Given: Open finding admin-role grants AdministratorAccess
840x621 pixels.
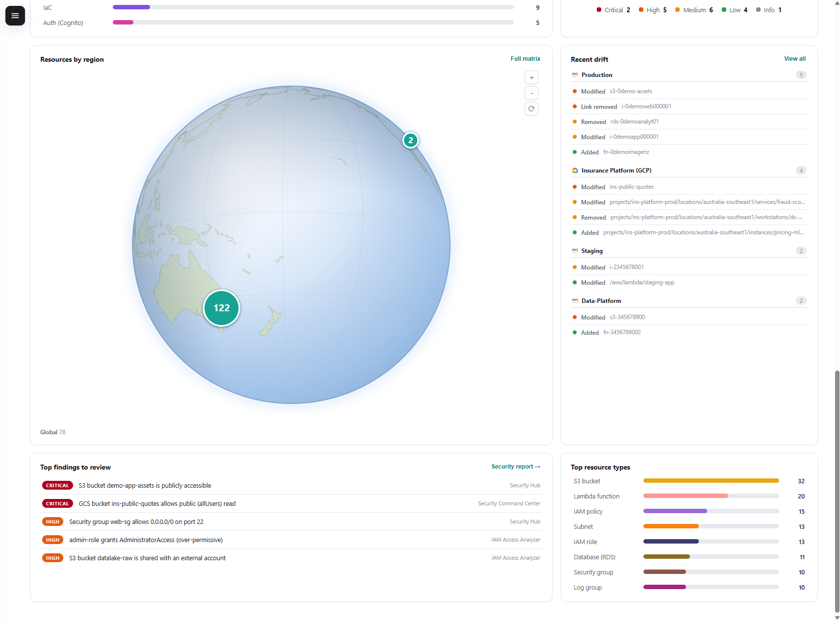Looking at the screenshot, I should click(x=291, y=540).
